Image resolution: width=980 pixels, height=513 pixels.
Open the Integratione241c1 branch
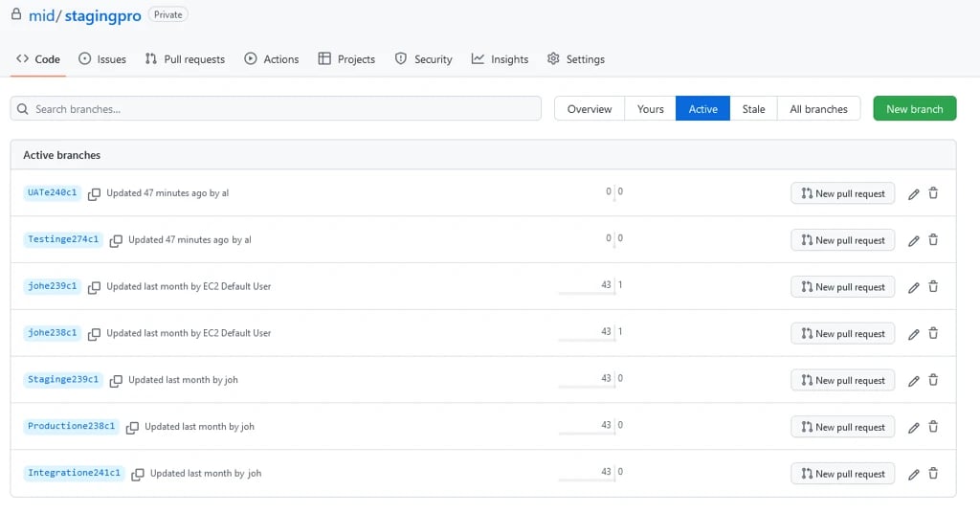(x=74, y=473)
